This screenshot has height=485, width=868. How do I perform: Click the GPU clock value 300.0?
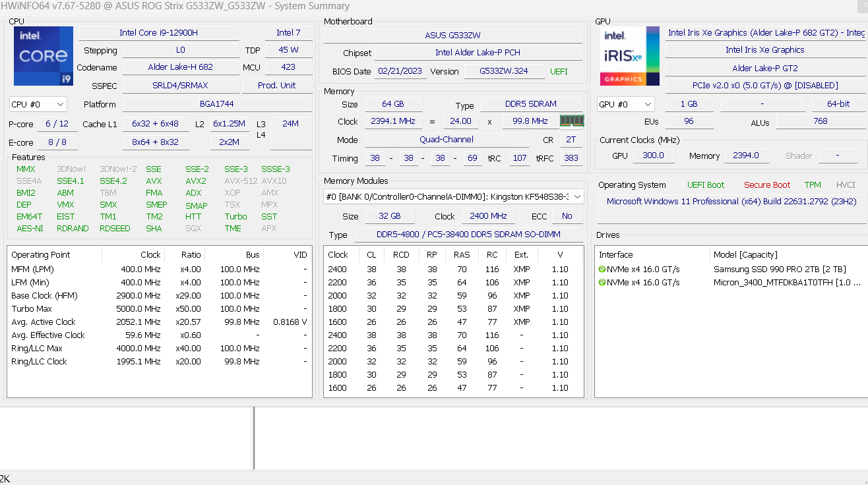(x=654, y=156)
